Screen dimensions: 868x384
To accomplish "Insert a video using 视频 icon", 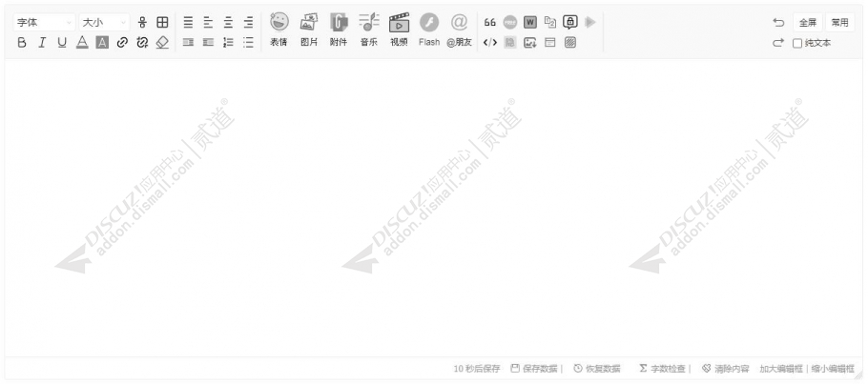I will [x=399, y=30].
